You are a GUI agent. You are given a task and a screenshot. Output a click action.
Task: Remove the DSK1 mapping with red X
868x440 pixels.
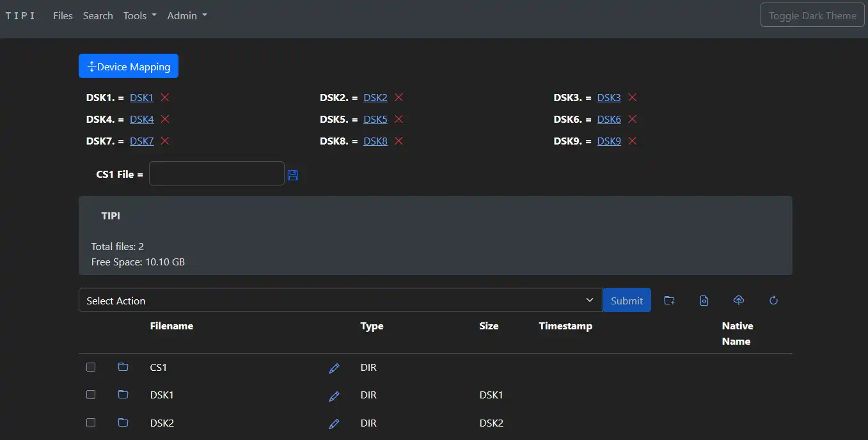165,98
